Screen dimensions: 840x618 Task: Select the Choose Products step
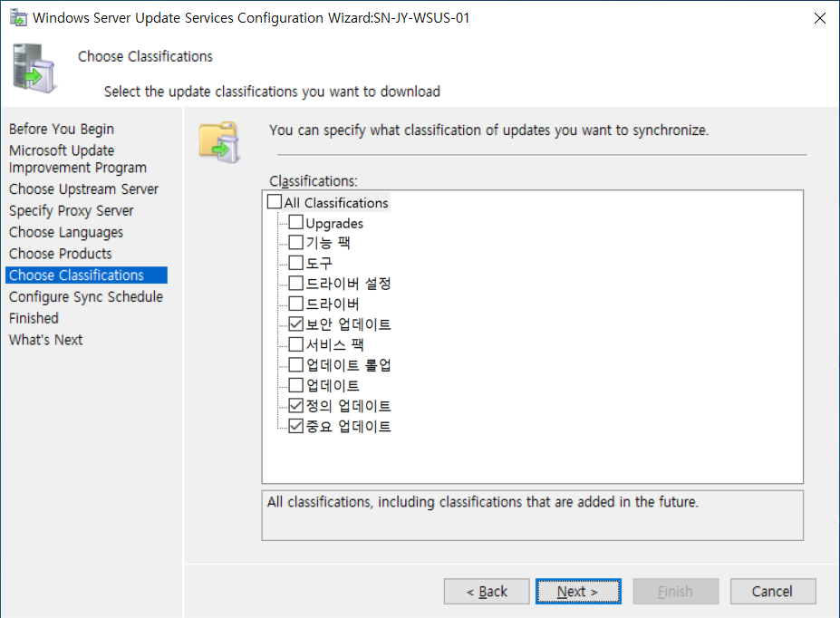tap(61, 254)
